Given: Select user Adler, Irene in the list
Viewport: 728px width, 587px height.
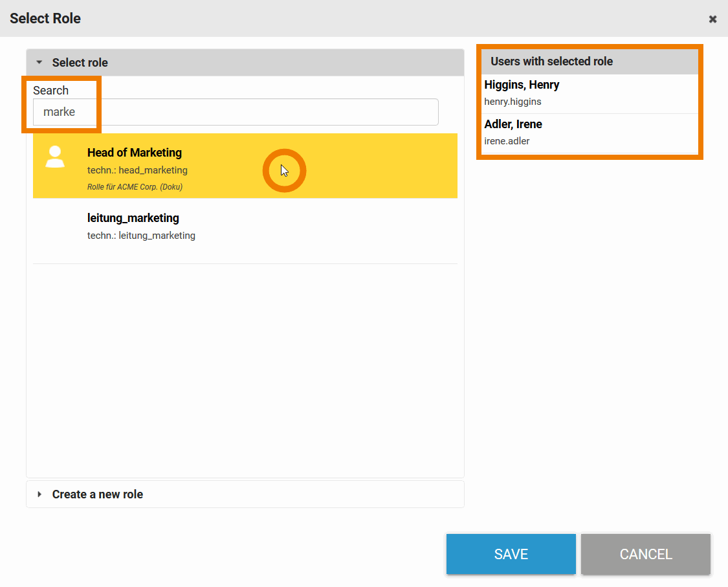Looking at the screenshot, I should pos(513,124).
